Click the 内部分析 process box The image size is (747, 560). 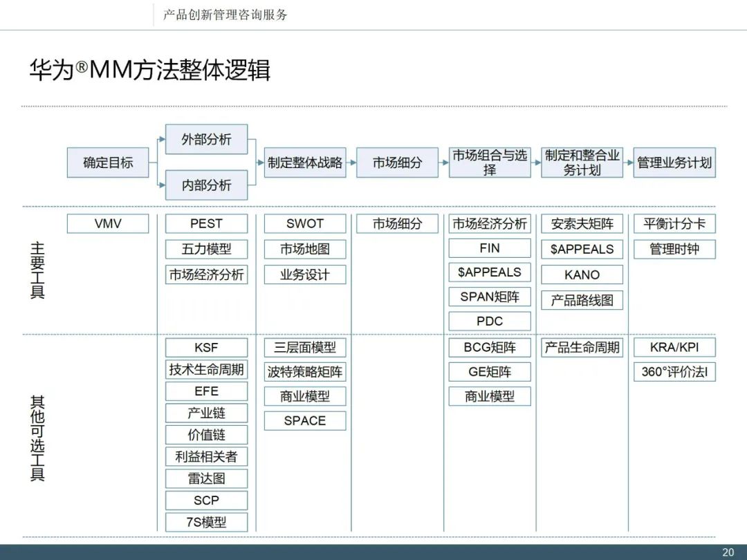pyautogui.click(x=206, y=185)
